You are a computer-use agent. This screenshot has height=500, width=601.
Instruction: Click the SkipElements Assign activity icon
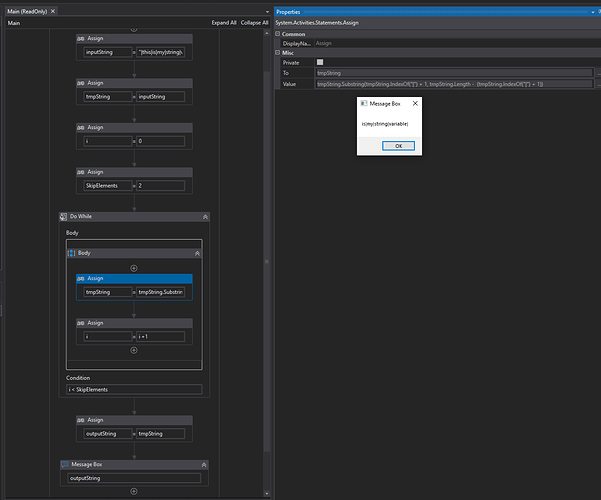point(80,172)
